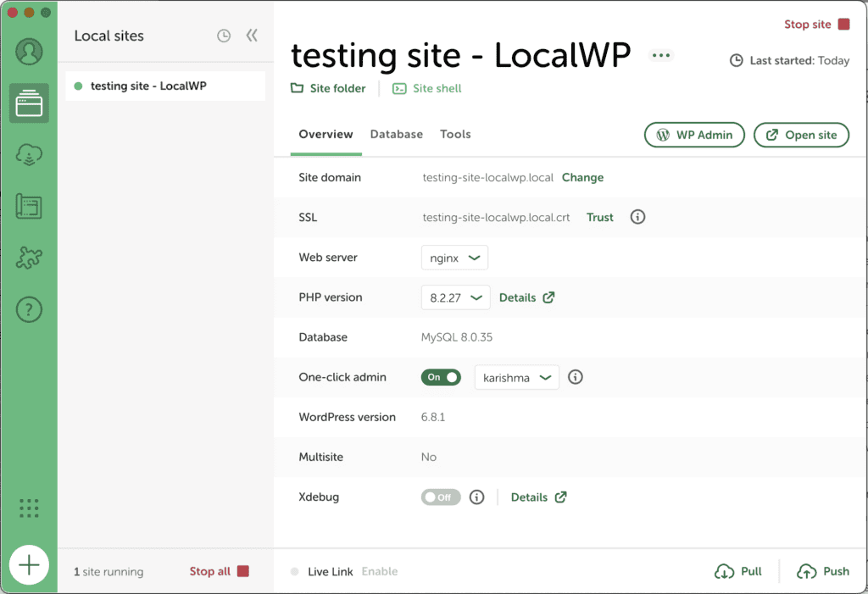Add a new site with plus button
868x594 pixels.
click(29, 565)
